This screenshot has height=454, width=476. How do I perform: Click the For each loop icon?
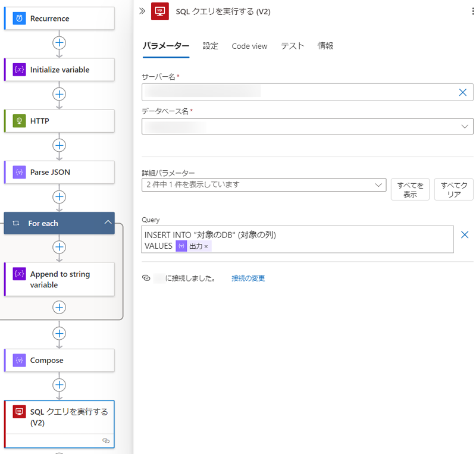coord(16,223)
